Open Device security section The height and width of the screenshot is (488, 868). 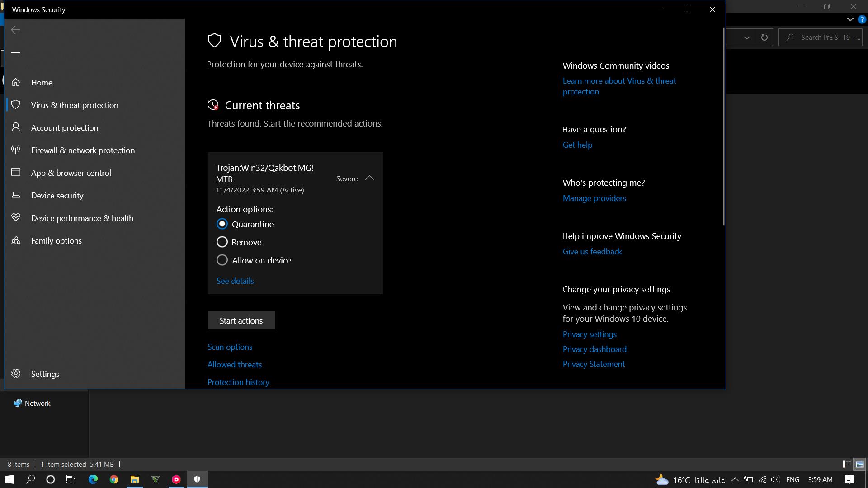click(x=57, y=195)
